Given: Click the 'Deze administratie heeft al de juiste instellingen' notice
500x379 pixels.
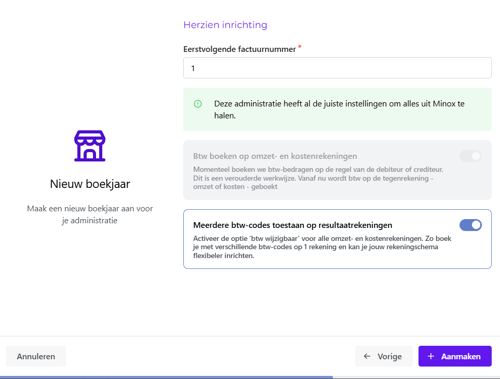Looking at the screenshot, I should 337,109.
